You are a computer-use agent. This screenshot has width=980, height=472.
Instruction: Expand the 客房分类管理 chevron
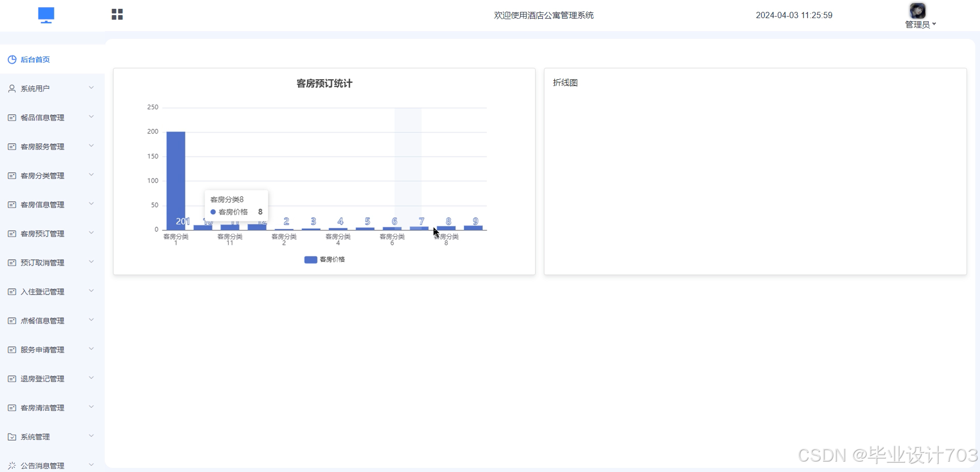(91, 175)
